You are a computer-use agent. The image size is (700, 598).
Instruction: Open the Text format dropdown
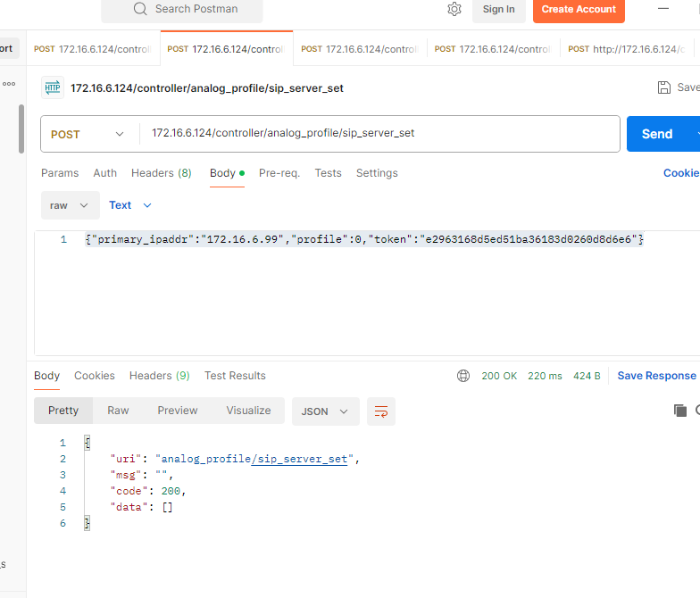click(x=130, y=205)
